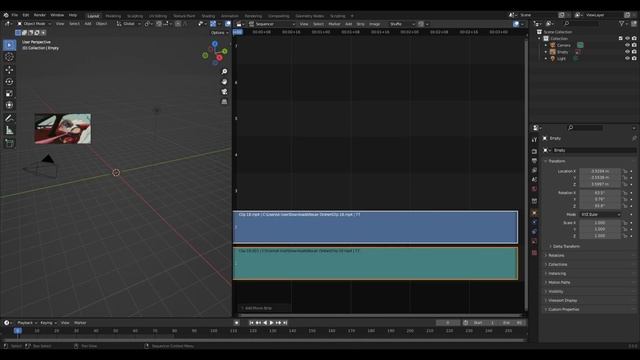Open the World properties tab
Screen dimensions: 640x360
[534, 189]
